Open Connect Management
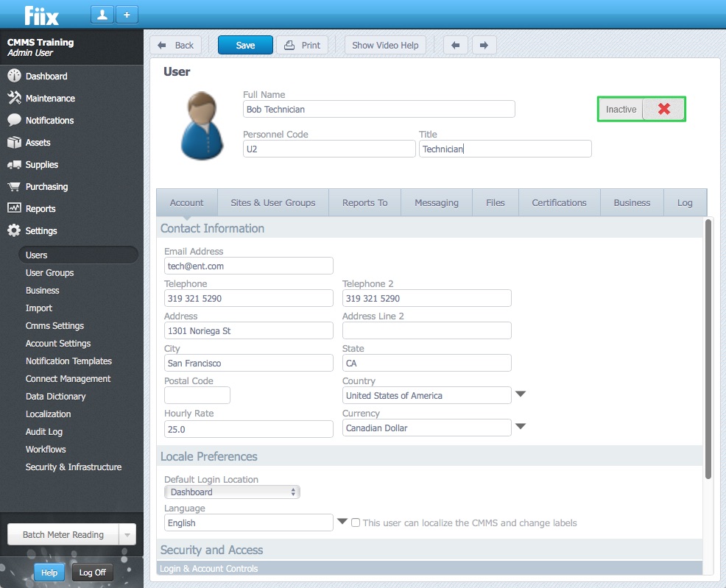Screen dimensions: 726x588 pos(68,379)
